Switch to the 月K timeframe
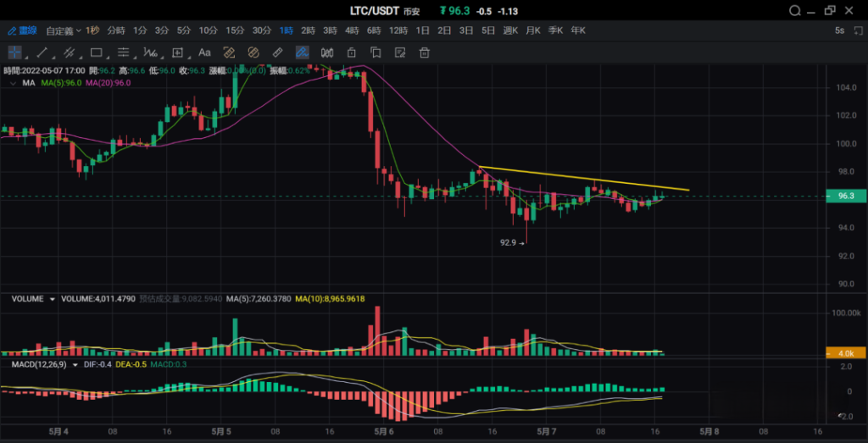This screenshot has width=868, height=443. click(x=533, y=30)
